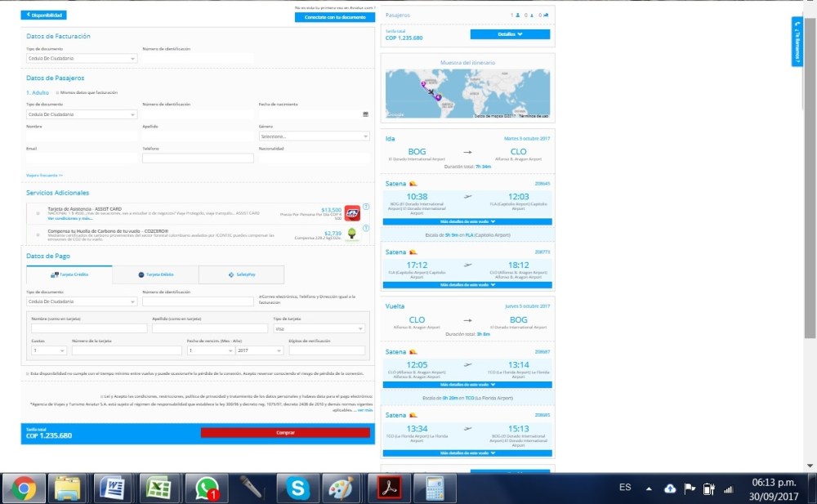Select the SafetyPay payment tab

241,275
